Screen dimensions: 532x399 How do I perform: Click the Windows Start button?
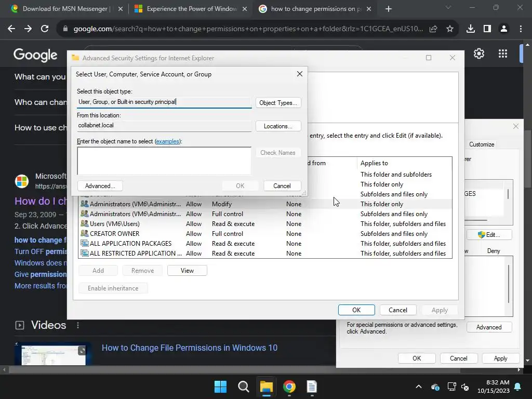pyautogui.click(x=220, y=387)
